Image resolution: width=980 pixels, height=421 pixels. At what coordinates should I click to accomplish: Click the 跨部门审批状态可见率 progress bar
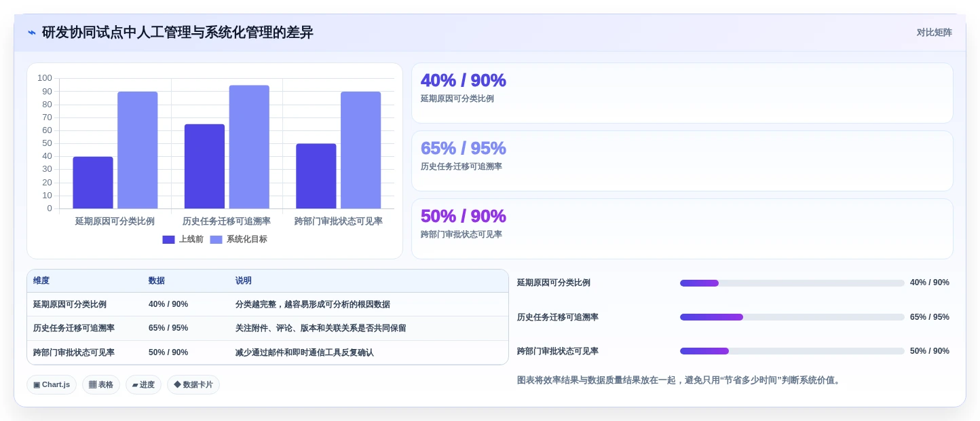792,351
